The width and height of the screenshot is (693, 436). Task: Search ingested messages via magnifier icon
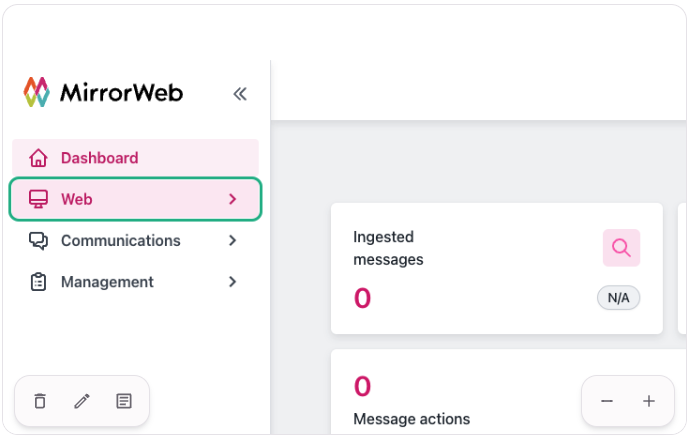621,247
